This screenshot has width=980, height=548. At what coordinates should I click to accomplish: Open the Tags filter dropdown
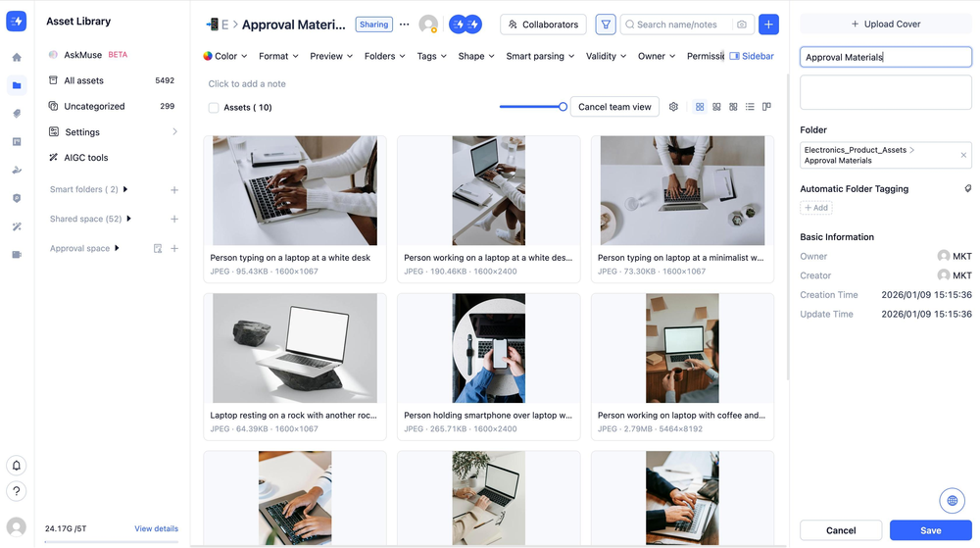(431, 57)
